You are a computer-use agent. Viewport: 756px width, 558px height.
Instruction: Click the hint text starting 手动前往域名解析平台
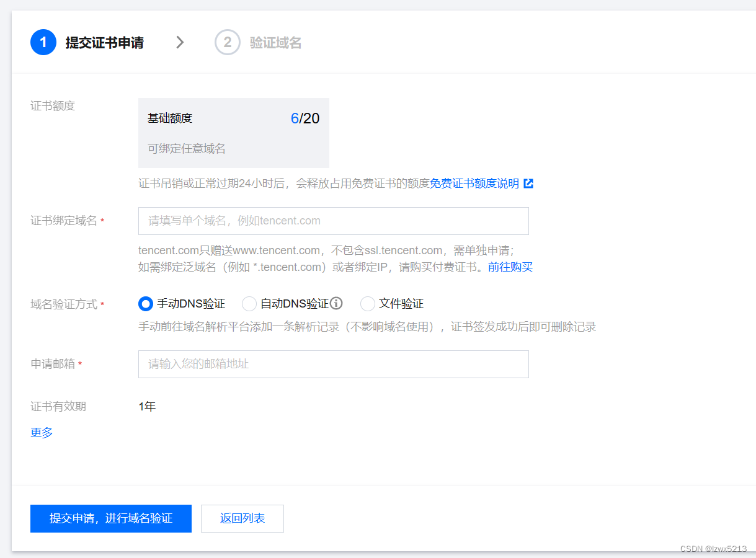click(367, 327)
